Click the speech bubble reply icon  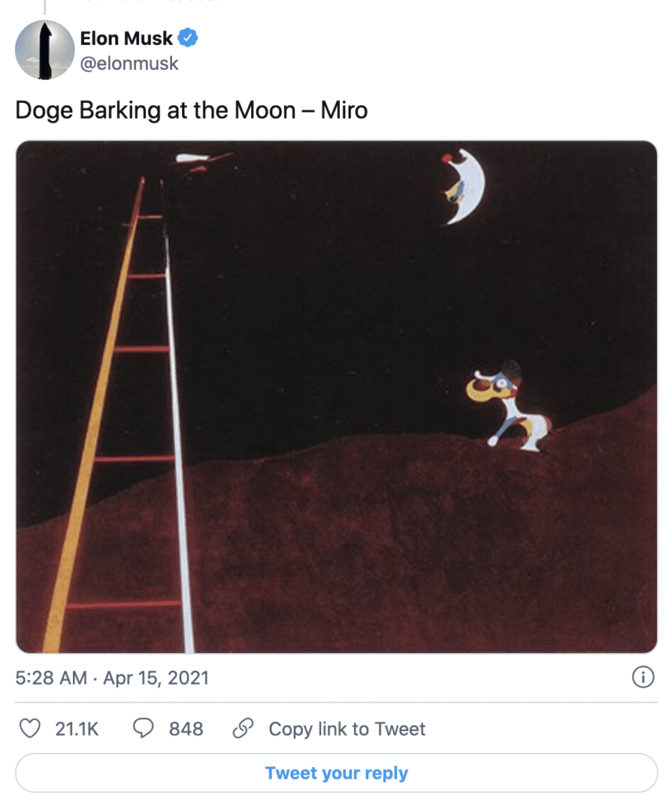point(144,728)
